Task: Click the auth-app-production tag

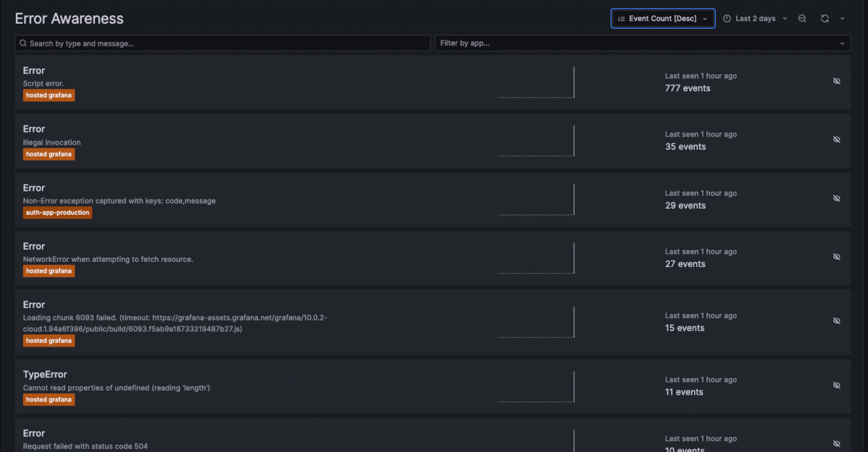Action: [x=57, y=212]
